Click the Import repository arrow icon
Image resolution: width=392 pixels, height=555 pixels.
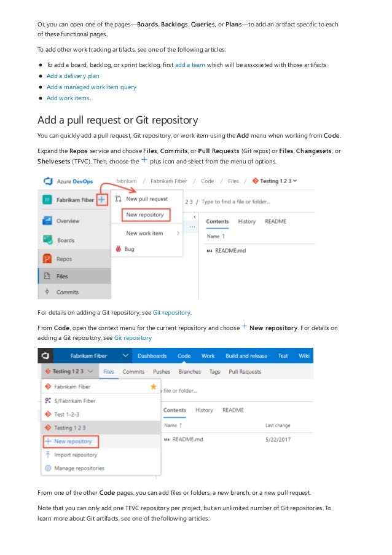coord(48,454)
